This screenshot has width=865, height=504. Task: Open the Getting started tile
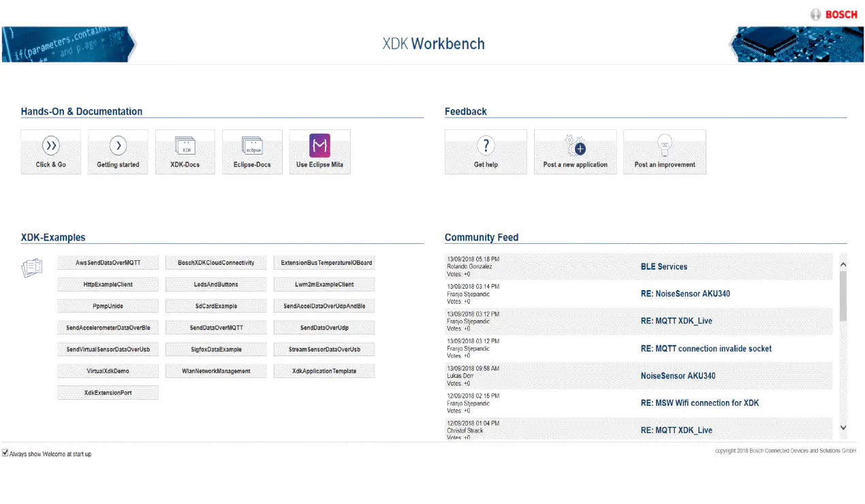tap(118, 152)
